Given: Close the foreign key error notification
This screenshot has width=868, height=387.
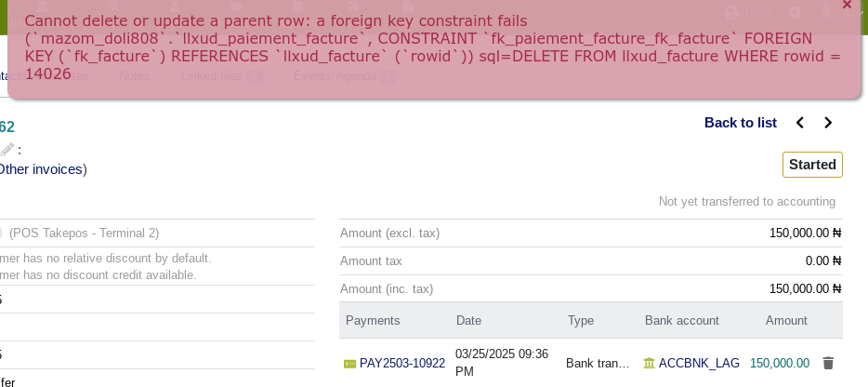Looking at the screenshot, I should coord(847,5).
